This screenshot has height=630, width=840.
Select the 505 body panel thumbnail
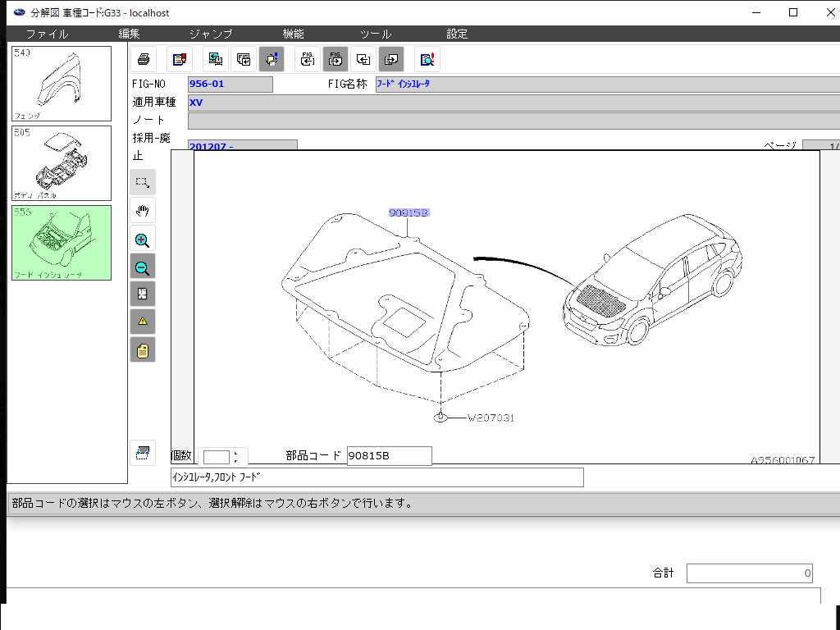62,162
